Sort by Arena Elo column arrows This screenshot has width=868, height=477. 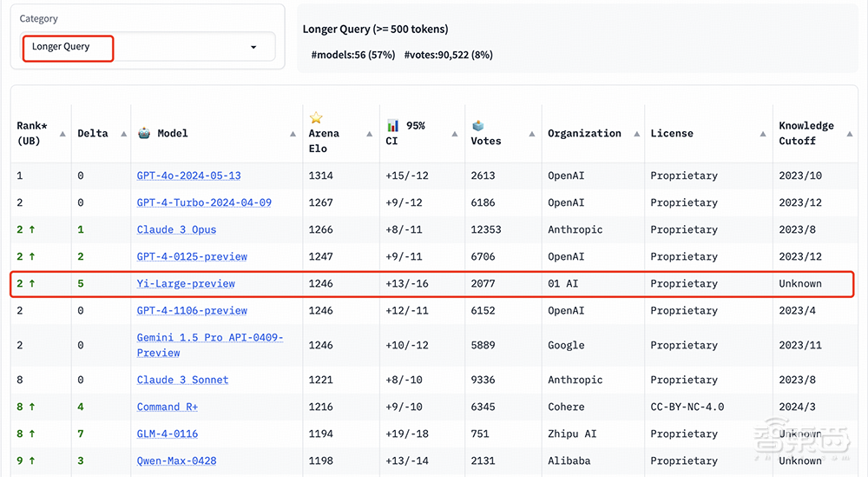[370, 134]
